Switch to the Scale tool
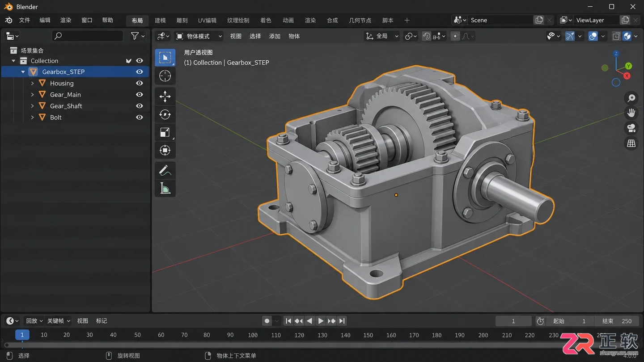The width and height of the screenshot is (644, 362). pyautogui.click(x=165, y=132)
